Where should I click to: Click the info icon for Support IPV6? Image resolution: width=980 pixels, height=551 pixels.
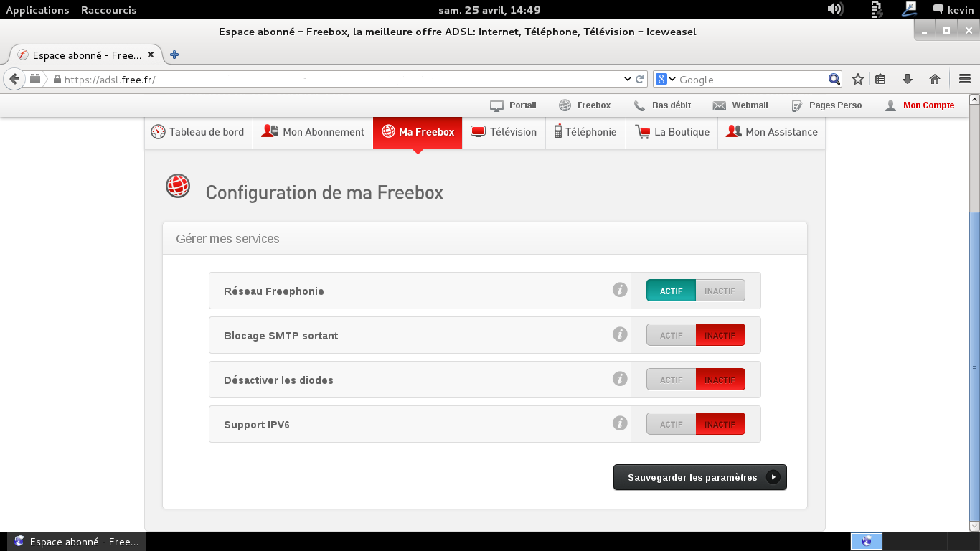tap(620, 423)
